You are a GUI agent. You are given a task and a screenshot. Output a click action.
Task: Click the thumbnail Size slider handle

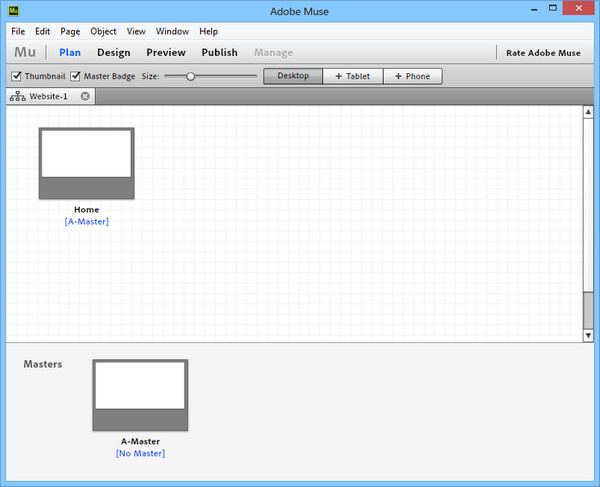pos(190,76)
